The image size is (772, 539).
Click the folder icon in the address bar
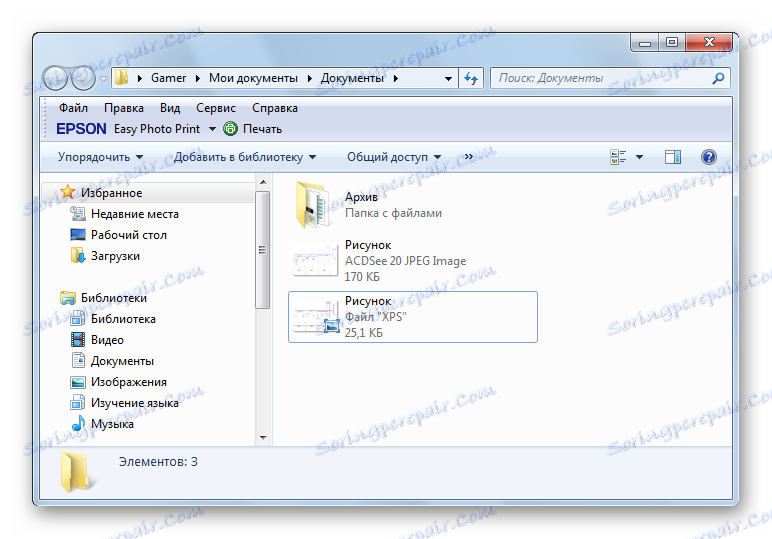[121, 78]
